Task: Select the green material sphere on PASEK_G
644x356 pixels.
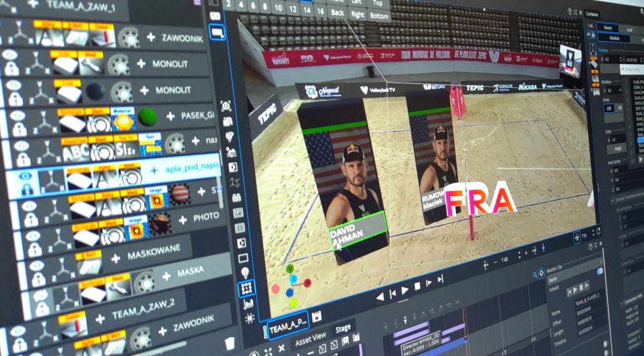Action: 148,117
